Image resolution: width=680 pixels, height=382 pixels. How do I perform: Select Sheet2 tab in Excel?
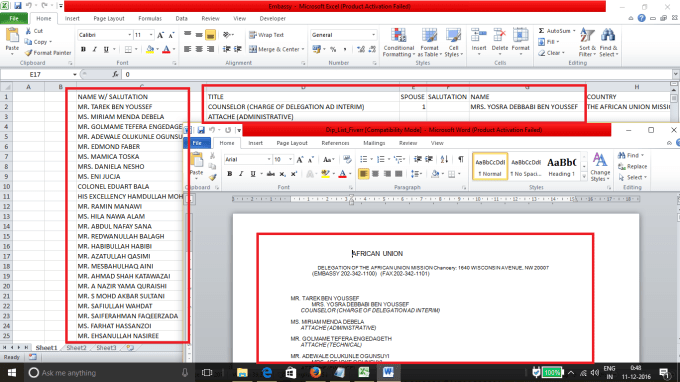coord(76,348)
